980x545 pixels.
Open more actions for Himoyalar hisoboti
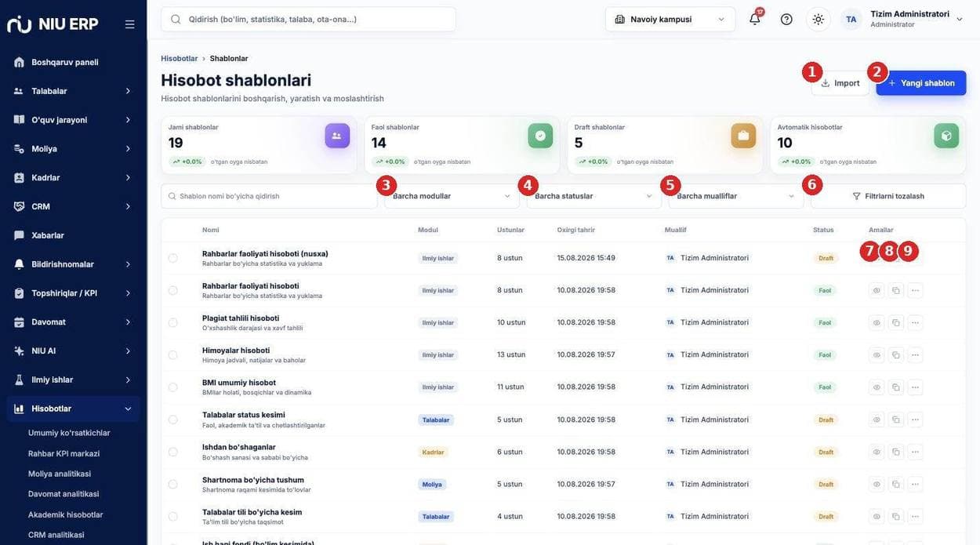pos(915,354)
